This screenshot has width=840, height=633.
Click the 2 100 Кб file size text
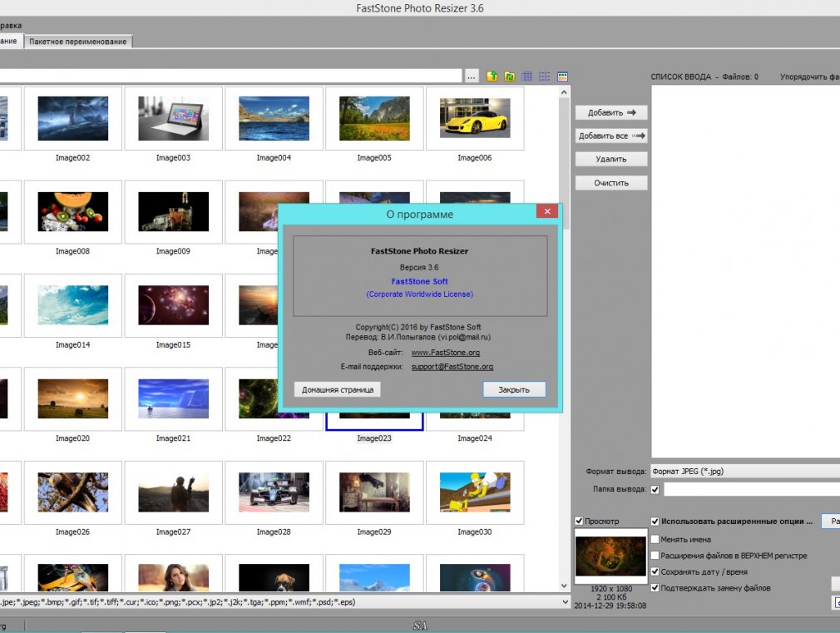(611, 597)
